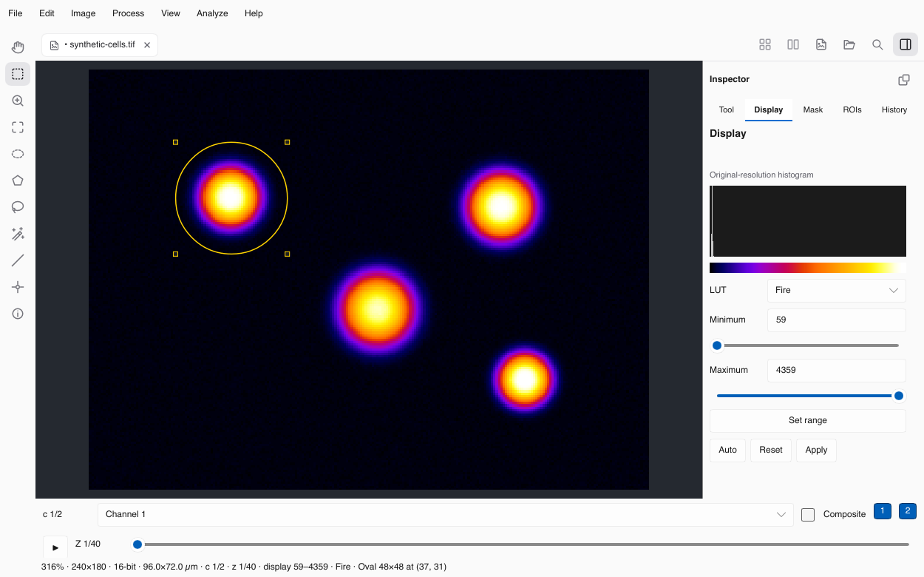Screen dimensions: 924x577
Task: Click the image file icon in top toolbar
Action: click(x=821, y=44)
